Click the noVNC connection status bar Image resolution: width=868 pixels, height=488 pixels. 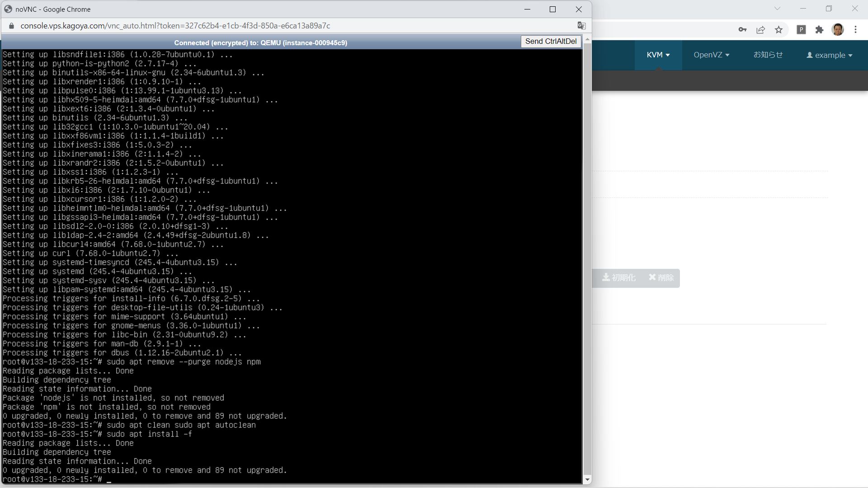tap(261, 42)
